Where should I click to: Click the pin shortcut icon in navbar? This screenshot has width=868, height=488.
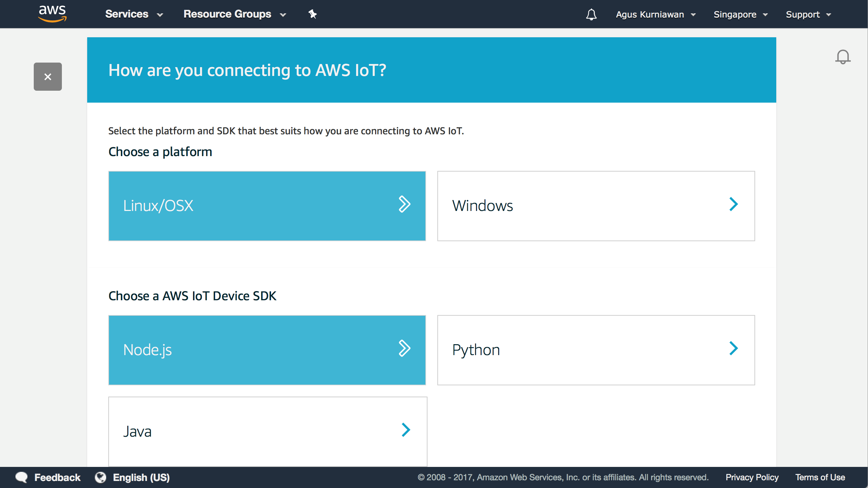(313, 14)
